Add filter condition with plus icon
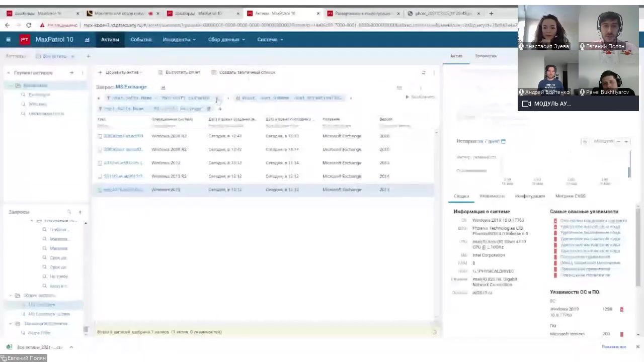Image resolution: width=644 pixels, height=362 pixels. click(x=220, y=109)
